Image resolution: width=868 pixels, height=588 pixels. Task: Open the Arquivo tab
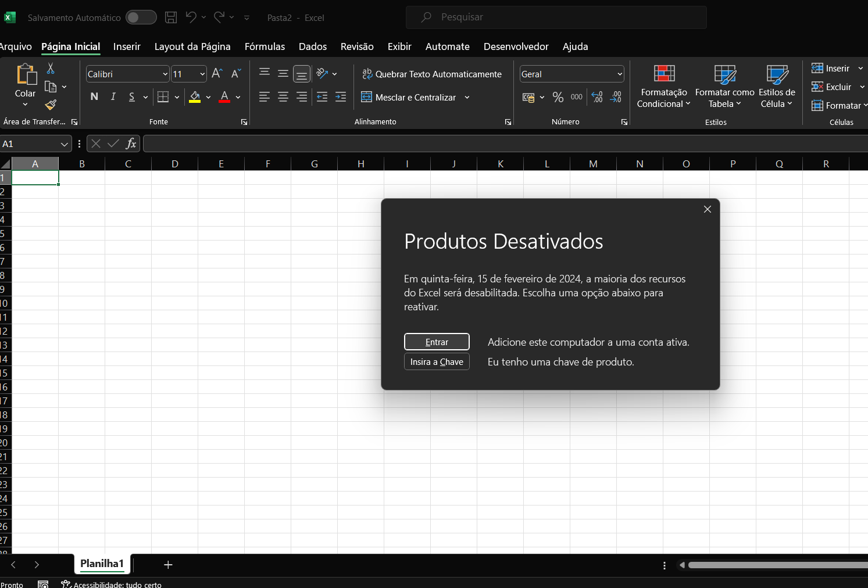[x=16, y=46]
